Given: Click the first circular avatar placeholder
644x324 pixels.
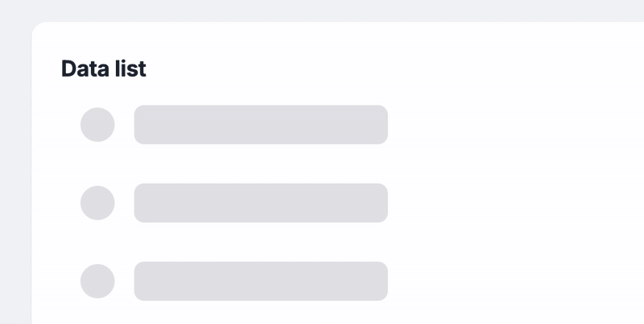Looking at the screenshot, I should (97, 125).
